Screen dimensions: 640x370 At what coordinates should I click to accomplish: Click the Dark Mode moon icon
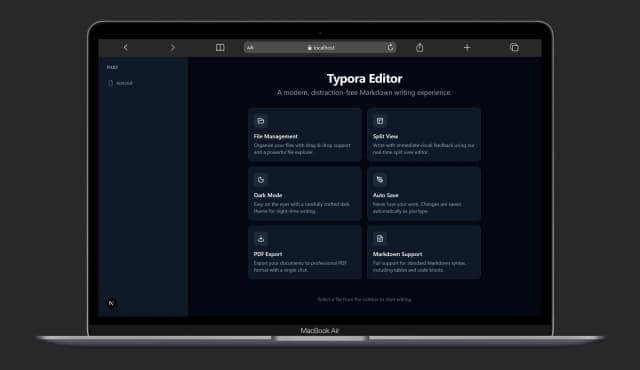(261, 179)
